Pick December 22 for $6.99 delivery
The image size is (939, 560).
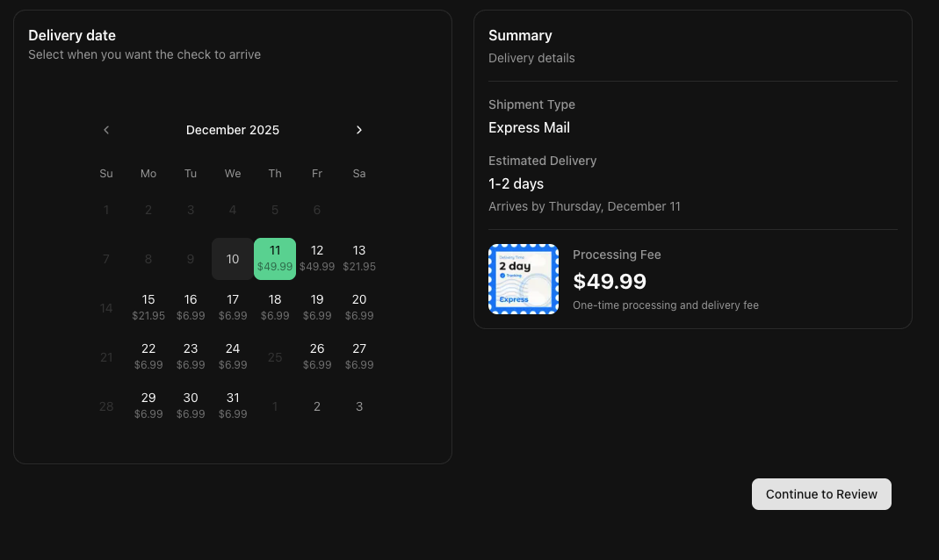pos(148,355)
